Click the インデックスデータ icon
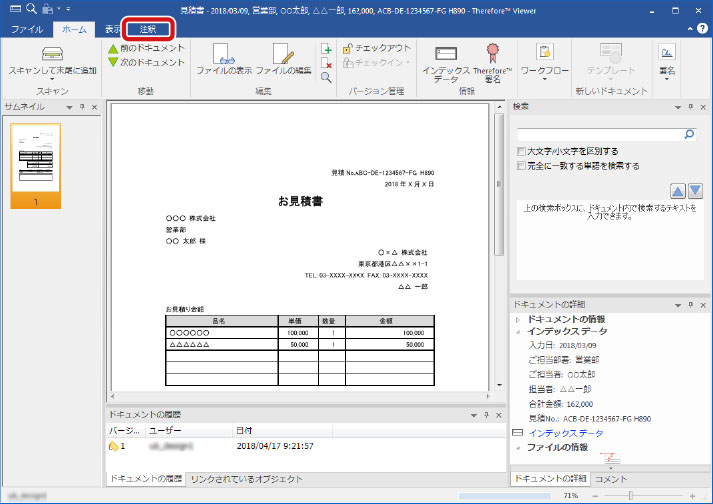This screenshot has height=504, width=713. [x=446, y=53]
